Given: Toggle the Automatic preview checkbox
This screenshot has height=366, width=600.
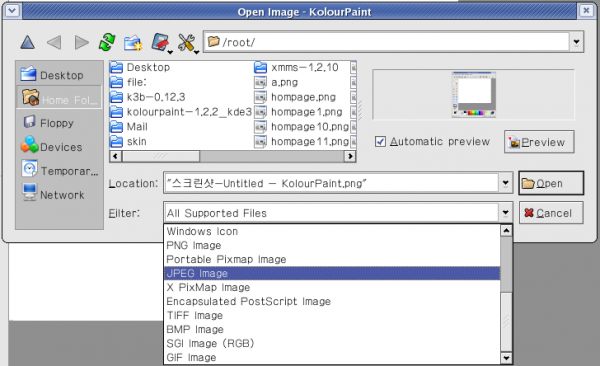Looking at the screenshot, I should click(380, 142).
